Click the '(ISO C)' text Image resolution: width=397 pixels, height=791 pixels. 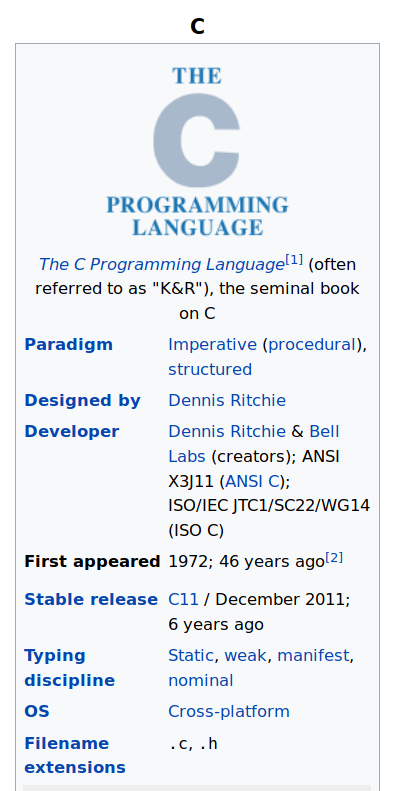point(196,530)
